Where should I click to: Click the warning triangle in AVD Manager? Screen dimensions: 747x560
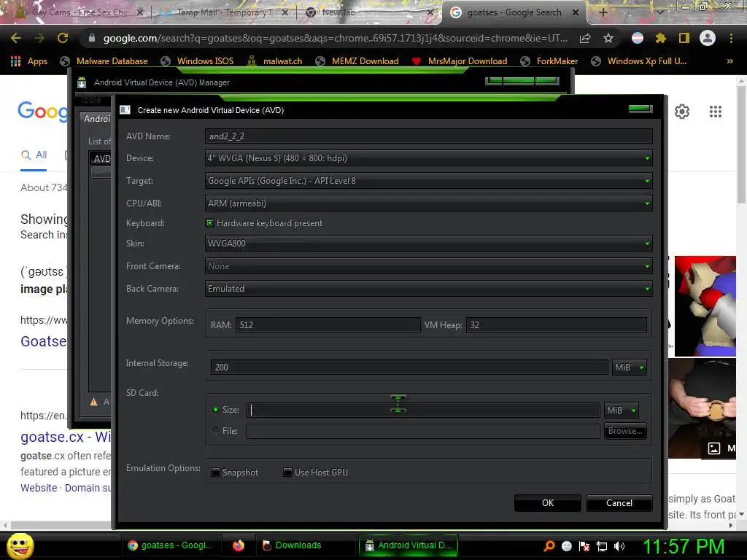pos(94,402)
